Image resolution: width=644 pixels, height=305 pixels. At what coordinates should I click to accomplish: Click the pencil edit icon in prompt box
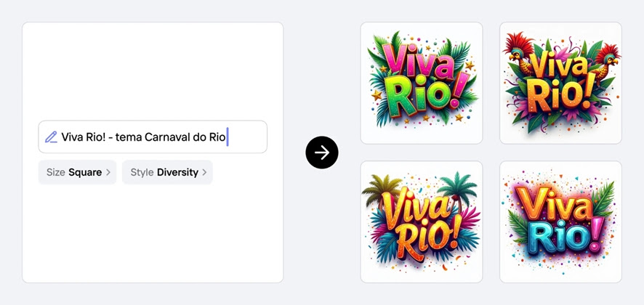point(51,137)
